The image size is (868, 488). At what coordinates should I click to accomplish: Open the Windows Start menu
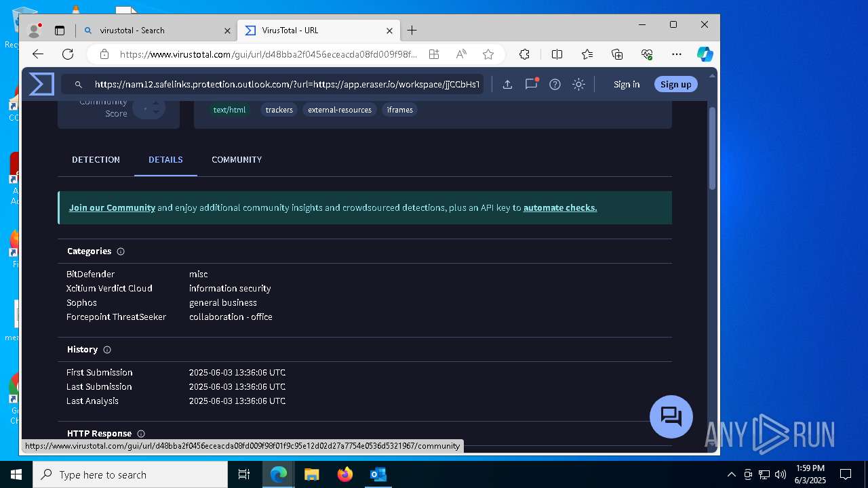[x=16, y=474]
